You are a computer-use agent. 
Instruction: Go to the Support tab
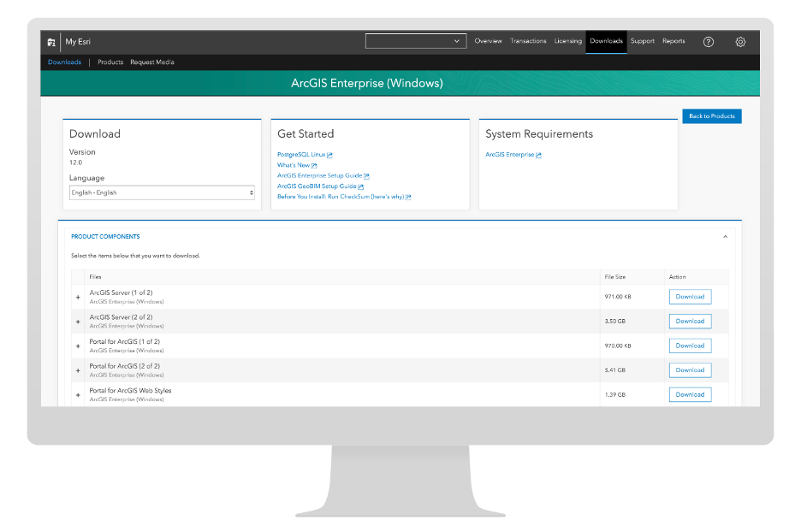coord(642,41)
